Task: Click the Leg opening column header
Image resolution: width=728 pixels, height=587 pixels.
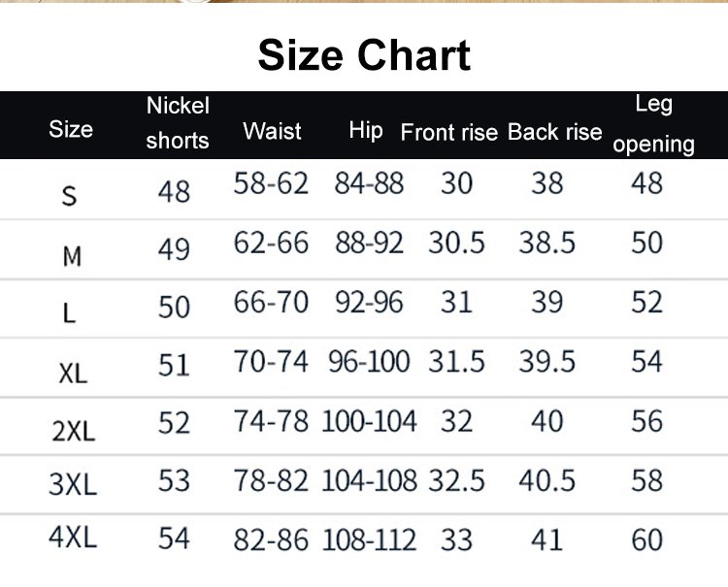Action: [653, 123]
